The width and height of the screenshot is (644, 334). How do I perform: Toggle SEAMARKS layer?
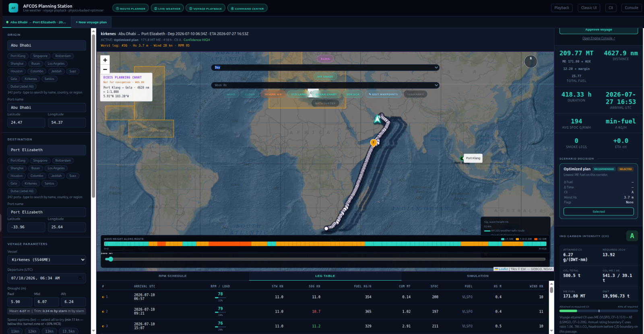coord(416,94)
